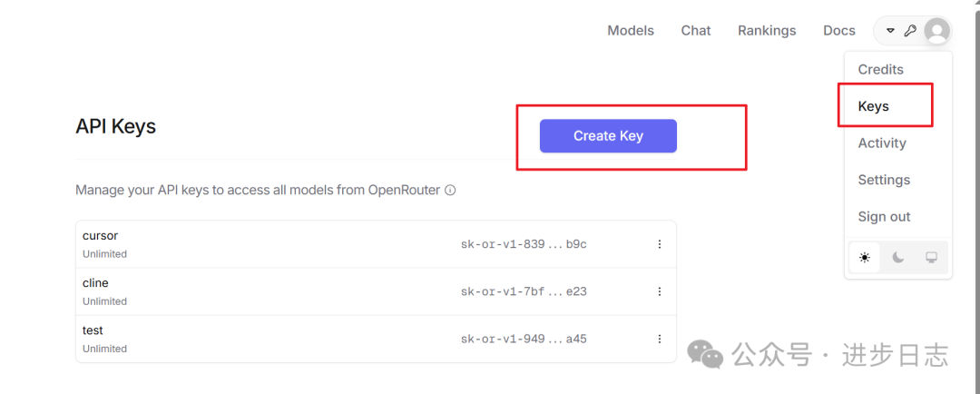This screenshot has width=980, height=394.
Task: Open Settings from account menu
Action: 884,180
